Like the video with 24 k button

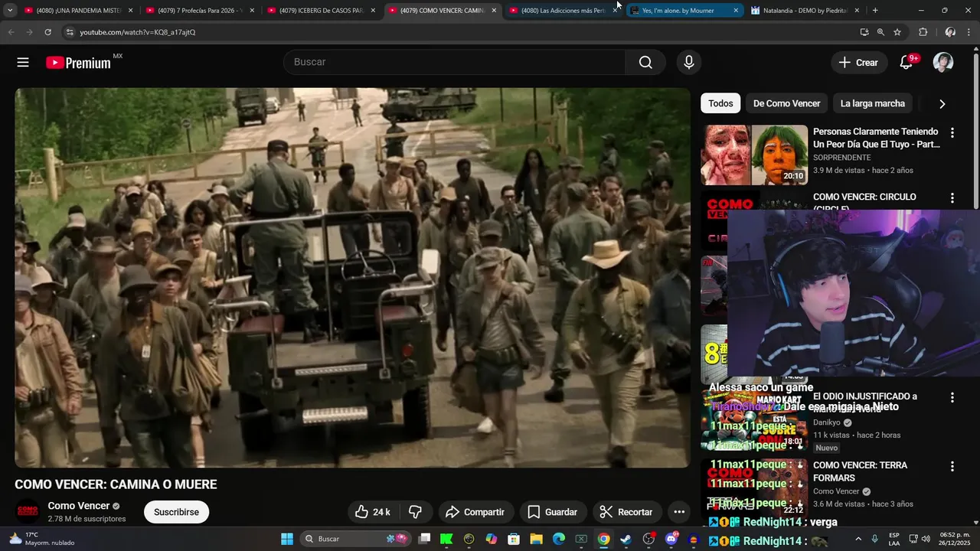[x=373, y=512]
